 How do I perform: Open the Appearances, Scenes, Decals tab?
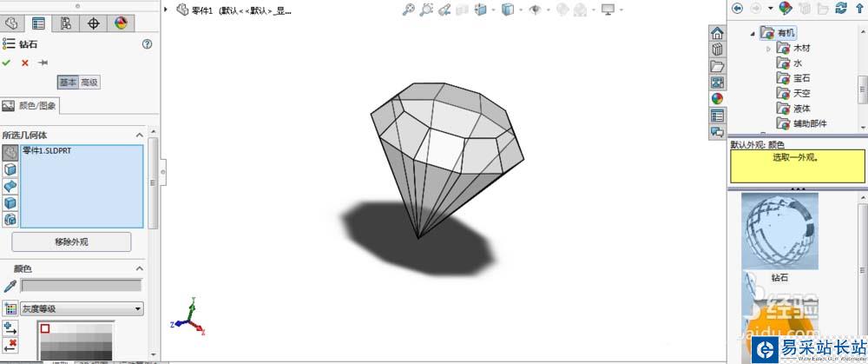pos(718,99)
